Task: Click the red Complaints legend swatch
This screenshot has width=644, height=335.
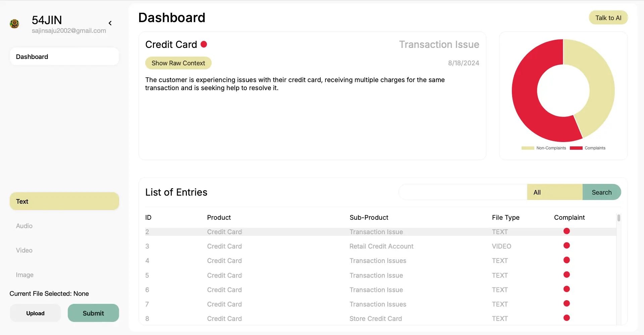Action: pos(576,148)
